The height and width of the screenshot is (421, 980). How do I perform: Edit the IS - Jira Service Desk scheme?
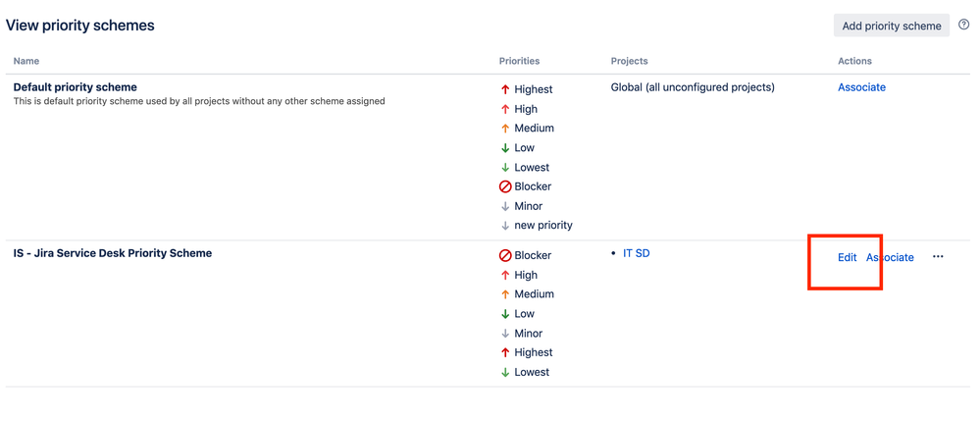coord(847,257)
